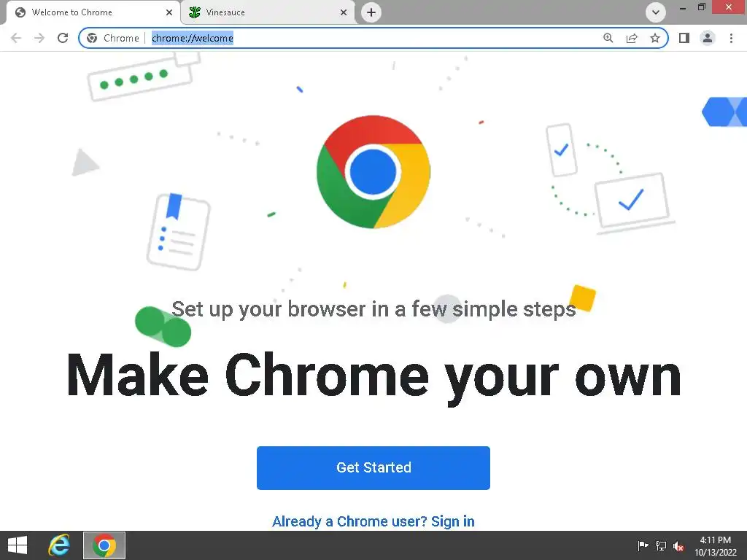This screenshot has width=747, height=560.
Task: Open the clock showing 4:11 PM
Action: [x=716, y=545]
